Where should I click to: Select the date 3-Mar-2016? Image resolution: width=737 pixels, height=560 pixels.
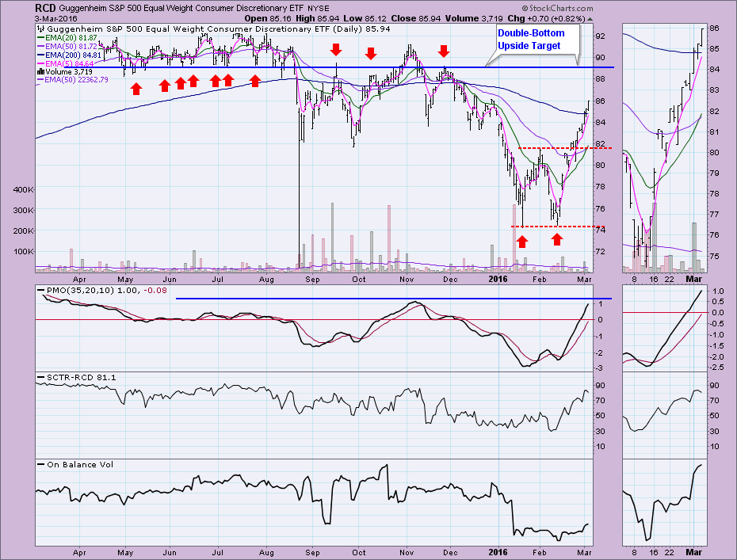click(x=56, y=19)
